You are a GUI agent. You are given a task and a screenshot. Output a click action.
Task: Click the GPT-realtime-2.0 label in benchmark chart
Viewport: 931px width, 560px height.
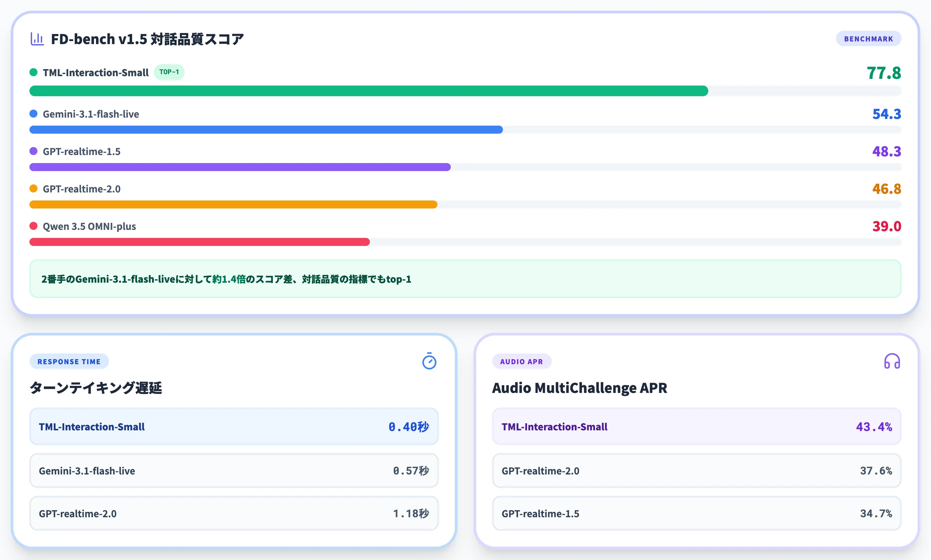coord(82,189)
